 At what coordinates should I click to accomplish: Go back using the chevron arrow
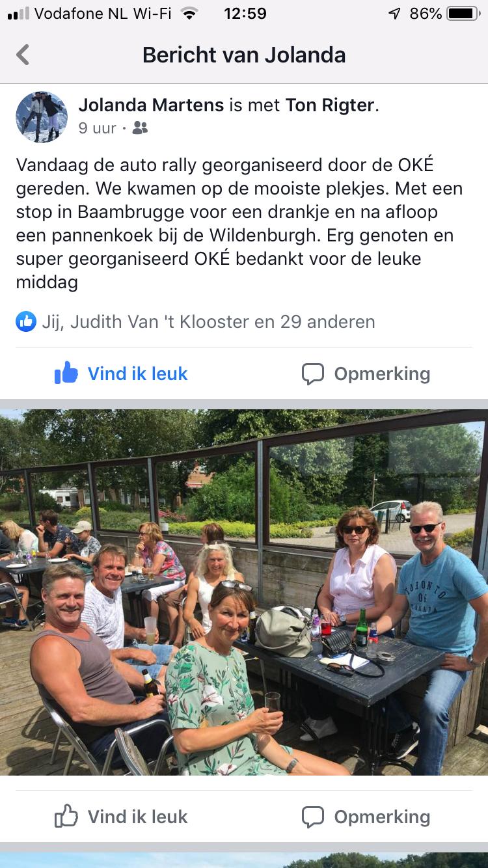(x=23, y=55)
